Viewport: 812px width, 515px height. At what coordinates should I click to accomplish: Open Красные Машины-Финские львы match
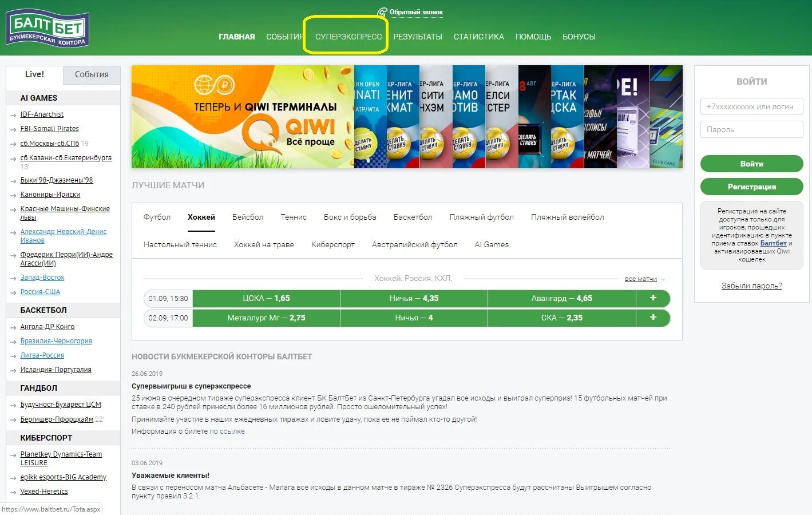pos(65,213)
